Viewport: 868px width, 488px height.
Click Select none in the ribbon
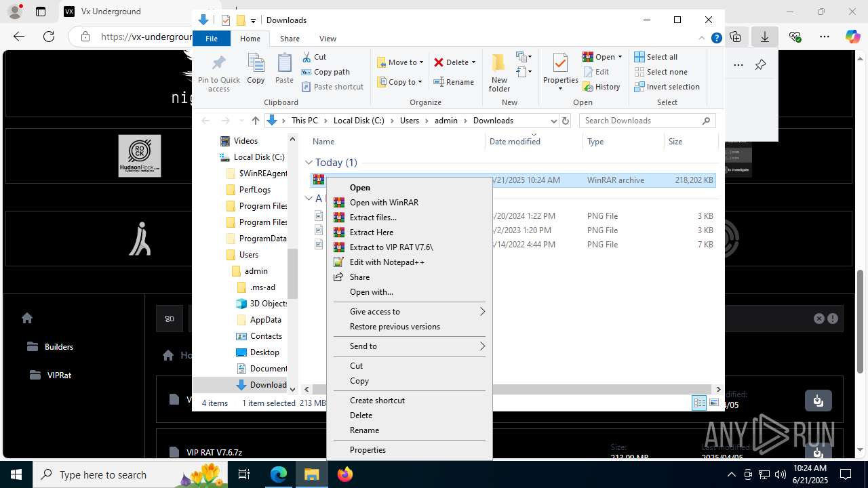(660, 72)
